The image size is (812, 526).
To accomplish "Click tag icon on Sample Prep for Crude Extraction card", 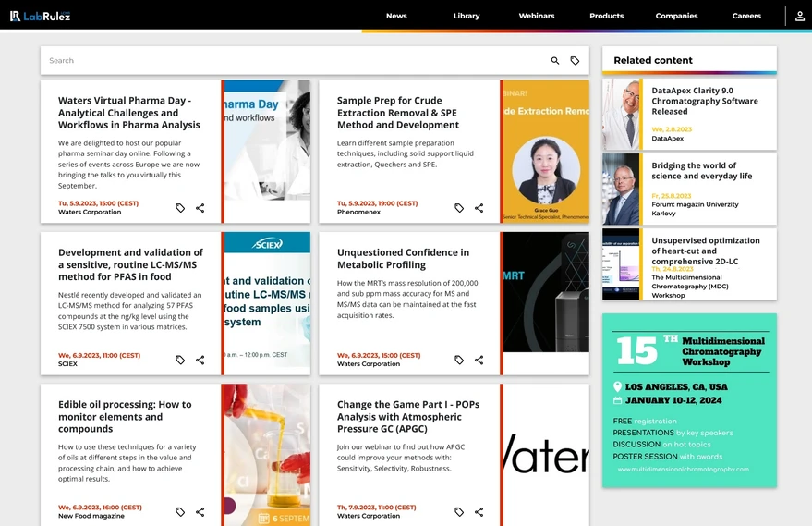I will pos(459,208).
